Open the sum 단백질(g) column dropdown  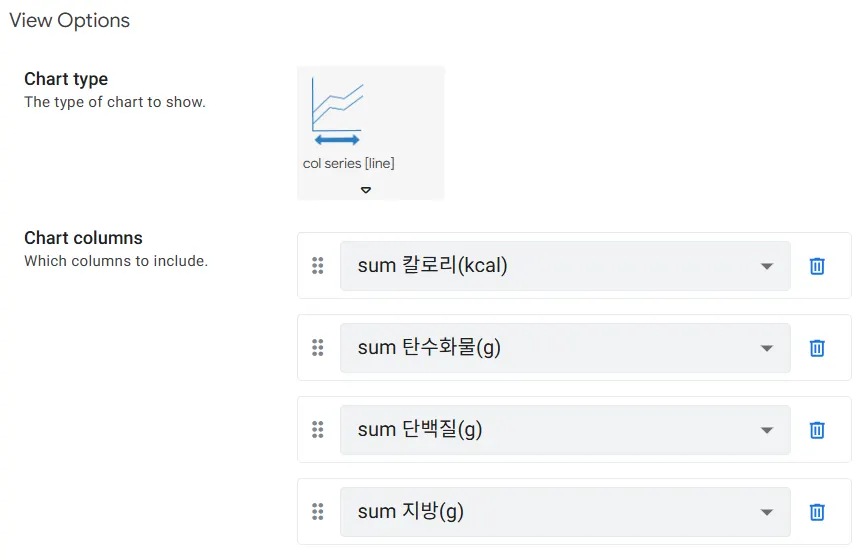(565, 430)
